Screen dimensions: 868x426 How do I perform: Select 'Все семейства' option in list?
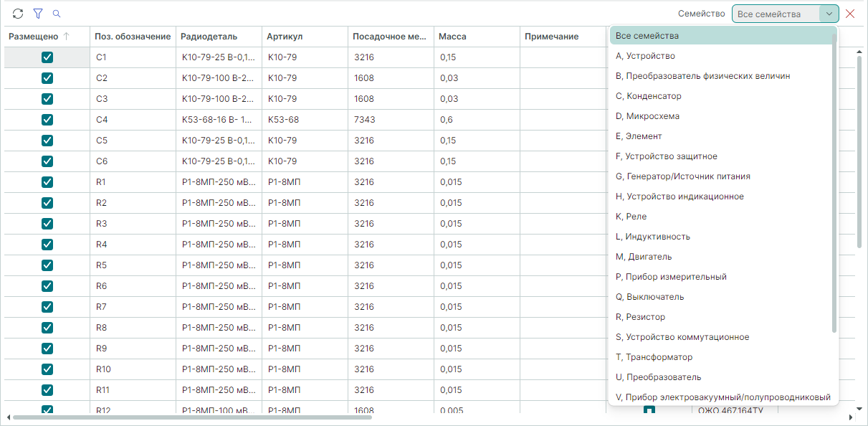click(x=647, y=36)
